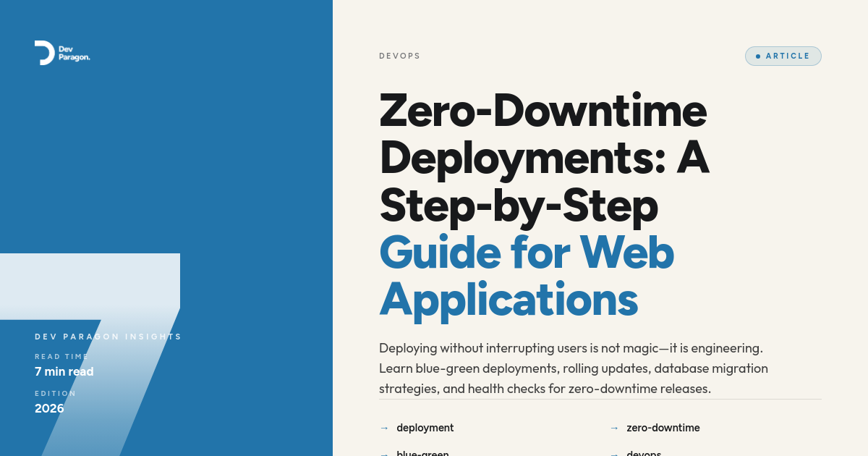Image resolution: width=868 pixels, height=456 pixels.
Task: Click the headline line "Zero-Downtime"
Action: pos(542,110)
